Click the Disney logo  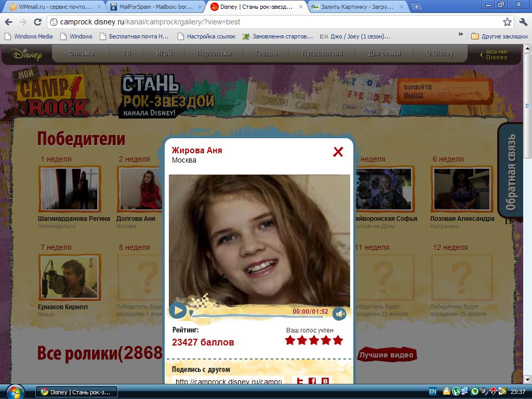click(x=27, y=54)
